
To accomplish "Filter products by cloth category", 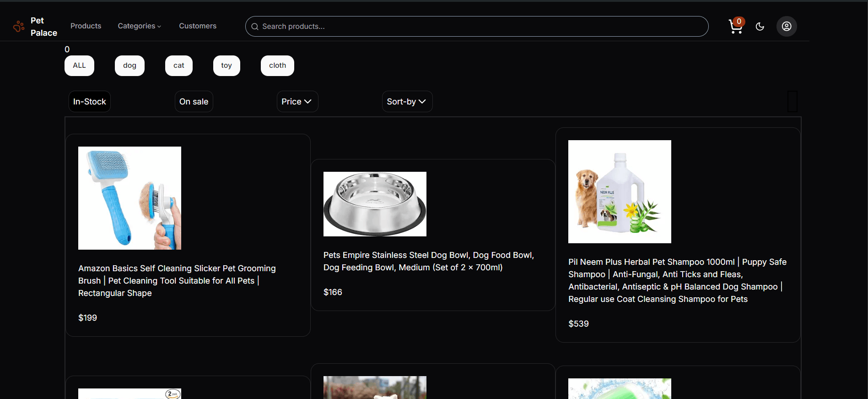I will coord(277,66).
